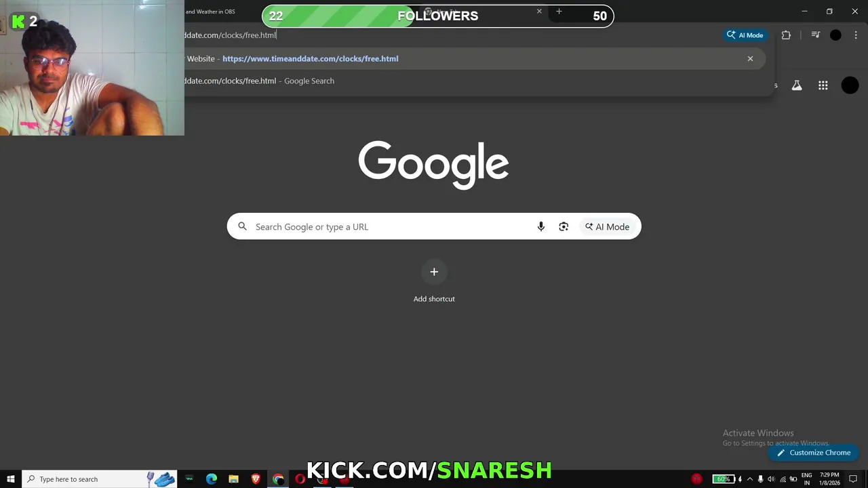The height and width of the screenshot is (488, 868).
Task: Open Brave browser from taskbar
Action: [256, 479]
